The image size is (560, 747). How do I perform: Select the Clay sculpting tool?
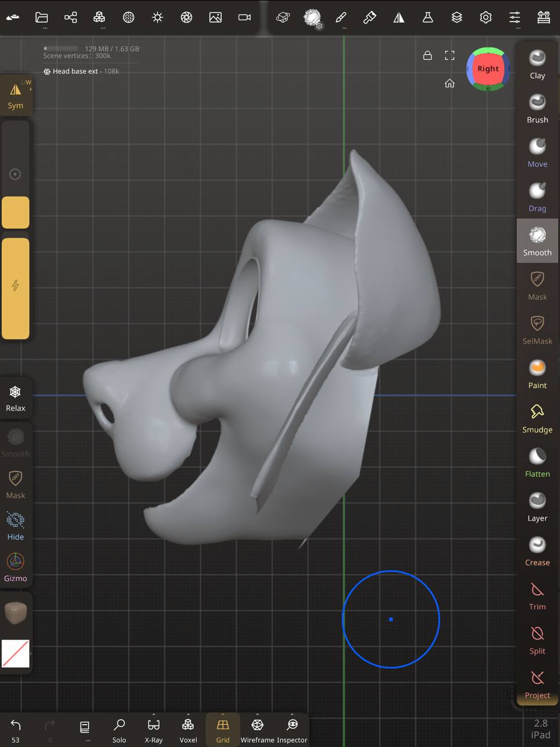537,64
